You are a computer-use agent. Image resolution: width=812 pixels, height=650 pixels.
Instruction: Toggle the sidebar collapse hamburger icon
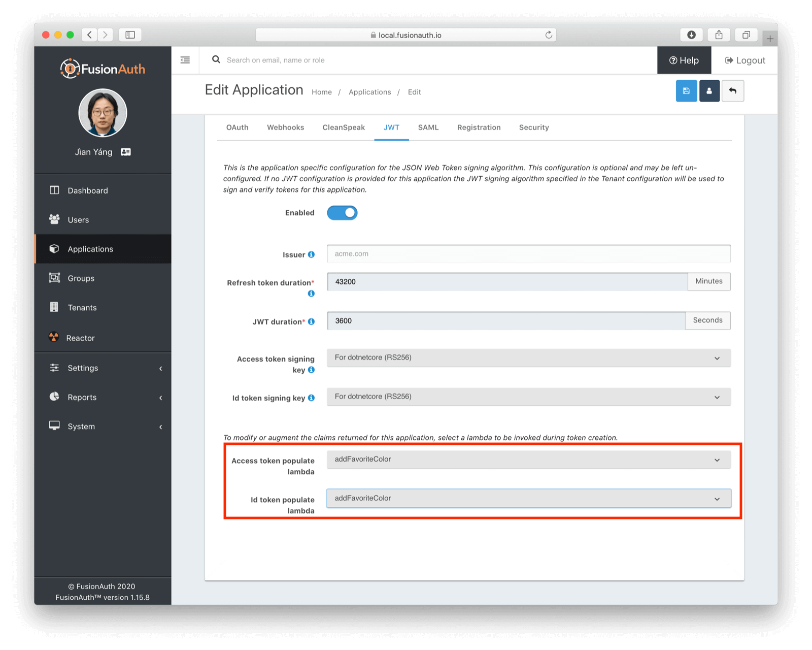(x=185, y=60)
